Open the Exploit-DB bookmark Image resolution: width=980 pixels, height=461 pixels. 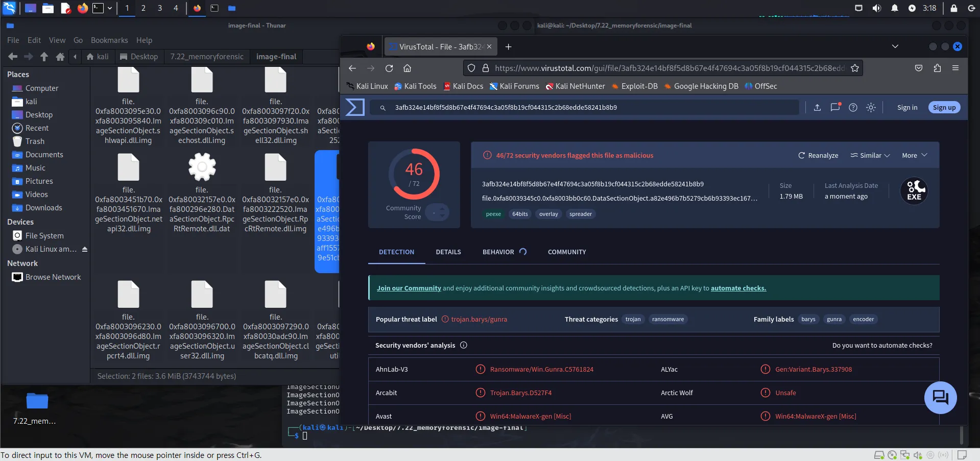[x=635, y=86]
